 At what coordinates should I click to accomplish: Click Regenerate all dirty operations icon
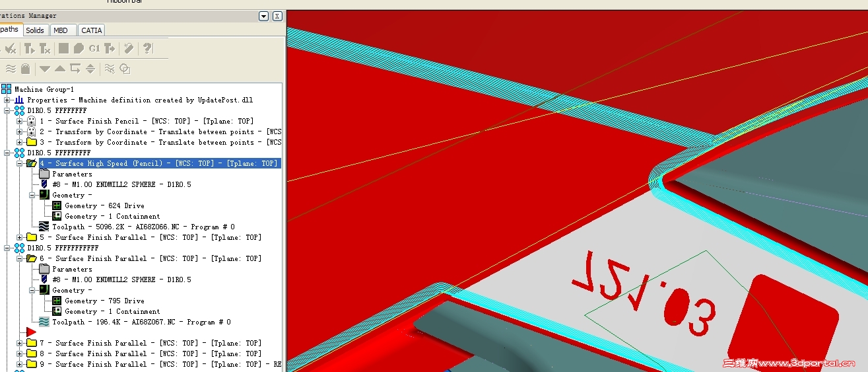pyautogui.click(x=45, y=48)
